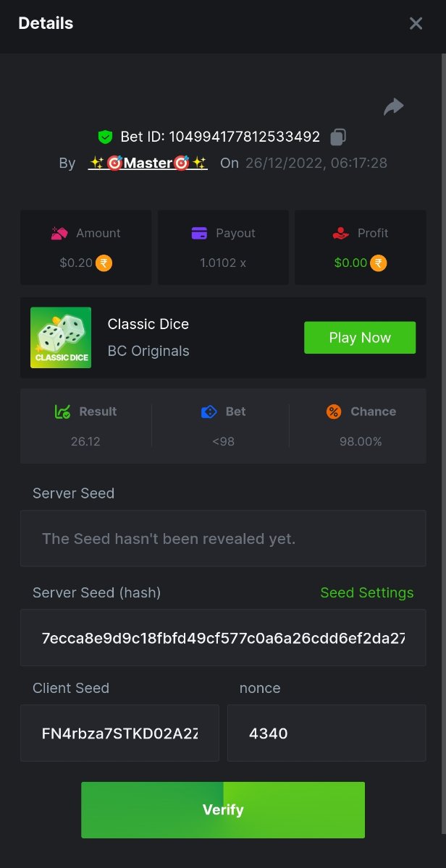Click the blue Bet dice icon
This screenshot has width=446, height=868.
209,412
